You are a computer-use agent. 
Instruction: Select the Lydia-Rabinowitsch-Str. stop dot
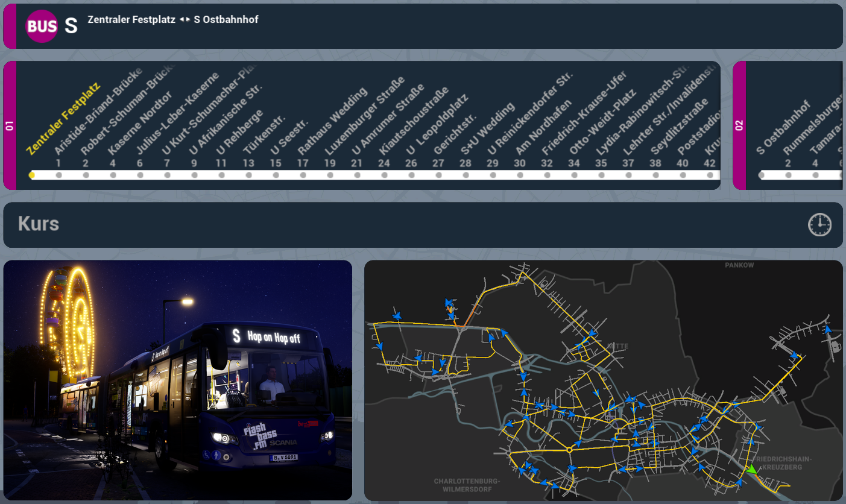(x=601, y=175)
